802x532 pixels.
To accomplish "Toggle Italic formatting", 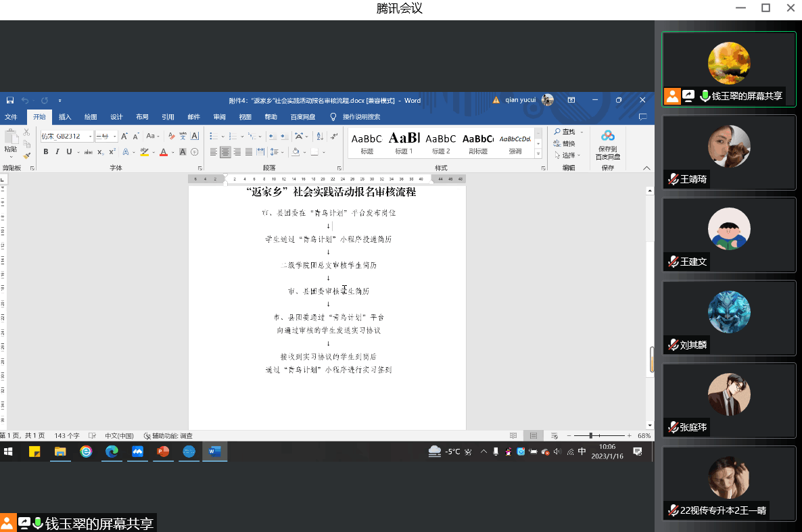I will (x=57, y=152).
